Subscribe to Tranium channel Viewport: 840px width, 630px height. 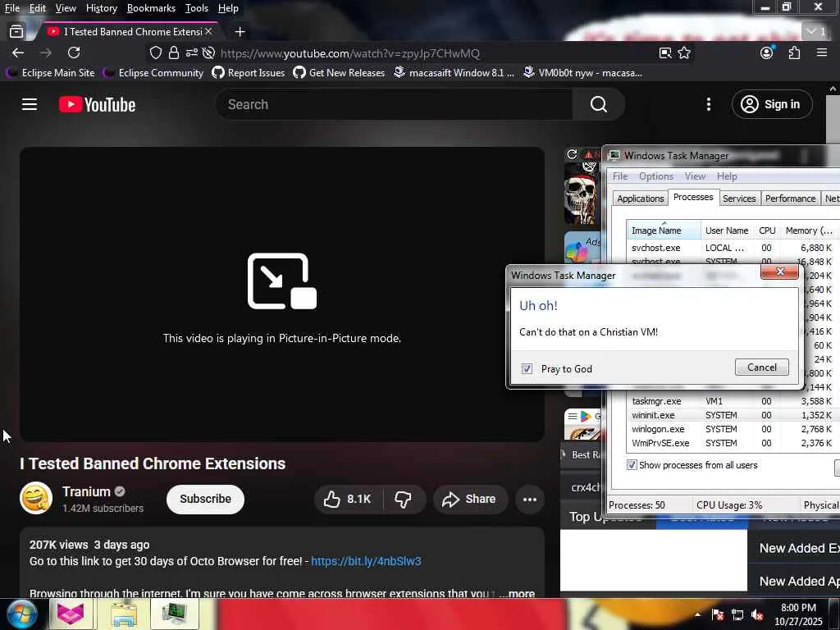[205, 500]
